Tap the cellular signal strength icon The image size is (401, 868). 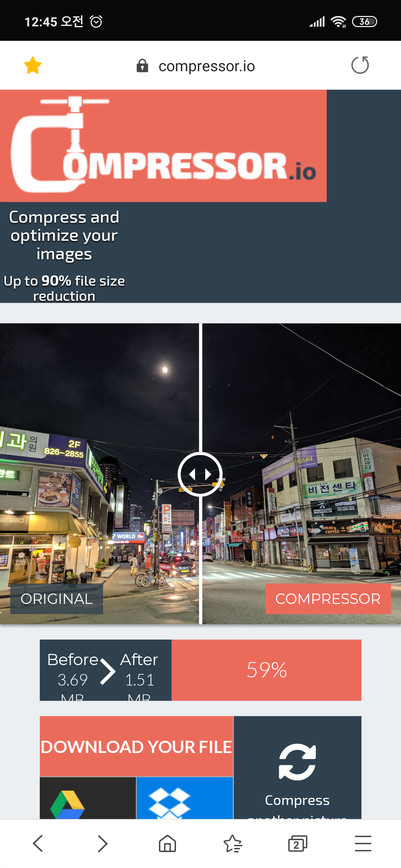point(317,22)
